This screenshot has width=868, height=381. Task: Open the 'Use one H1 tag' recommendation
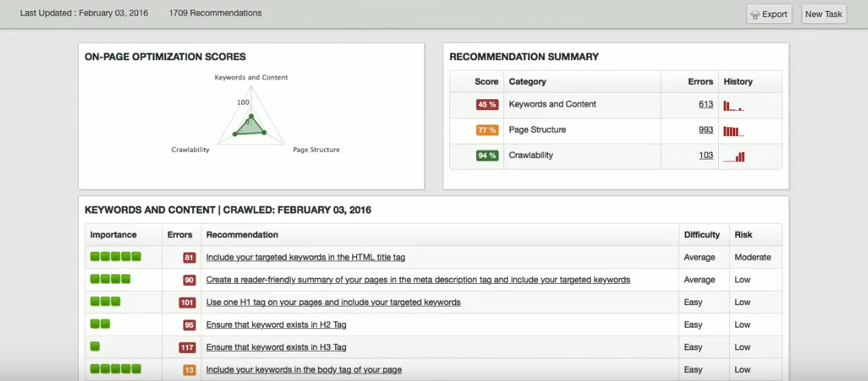[333, 302]
